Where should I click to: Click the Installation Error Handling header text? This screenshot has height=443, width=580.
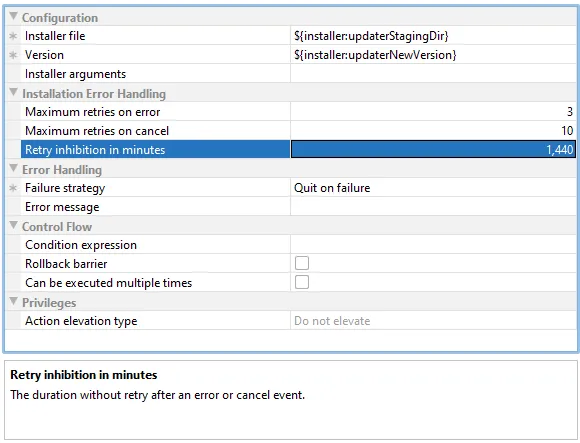point(94,94)
